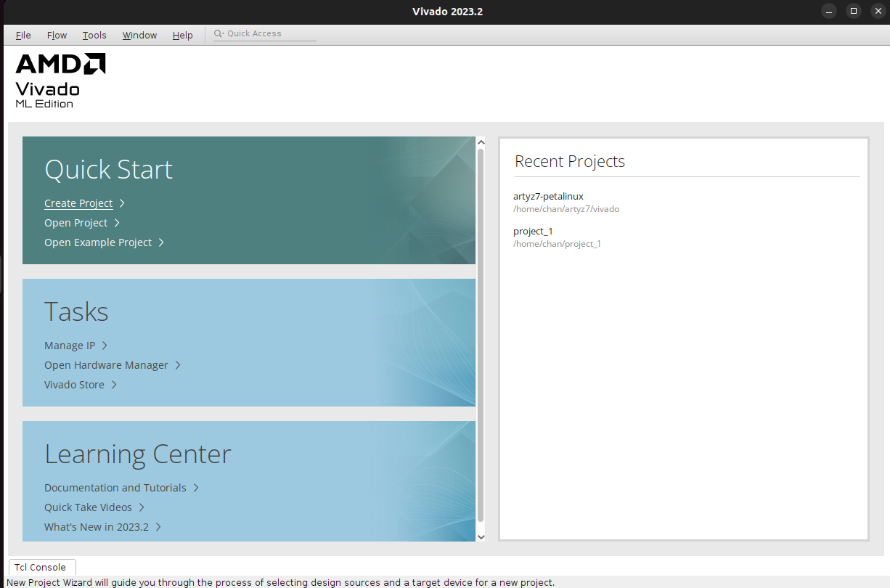Click the Open Example Project link
Viewport: 890px width, 588px height.
[x=98, y=242]
